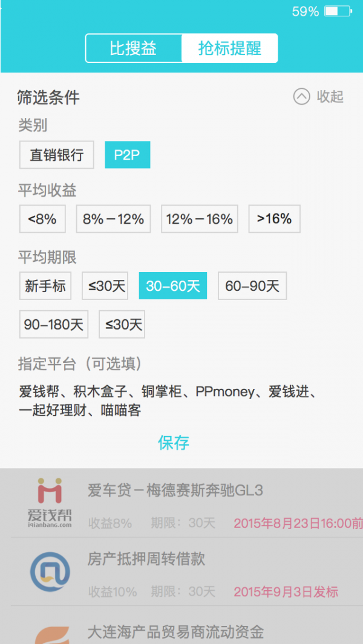Tap the orange leaf platform logo
The image size is (363, 644).
(x=52, y=635)
